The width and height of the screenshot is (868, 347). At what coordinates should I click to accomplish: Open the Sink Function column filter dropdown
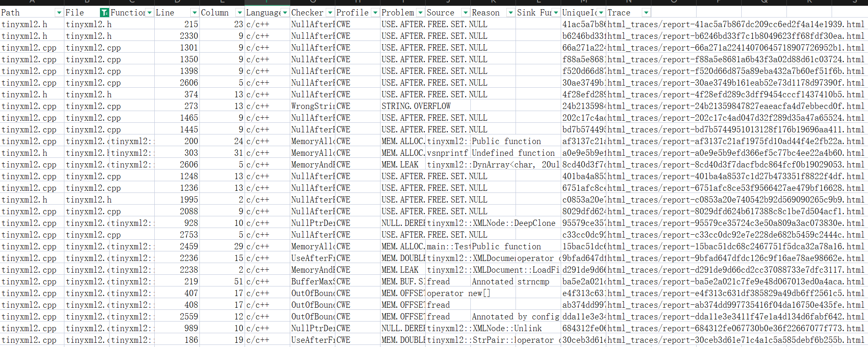[556, 13]
